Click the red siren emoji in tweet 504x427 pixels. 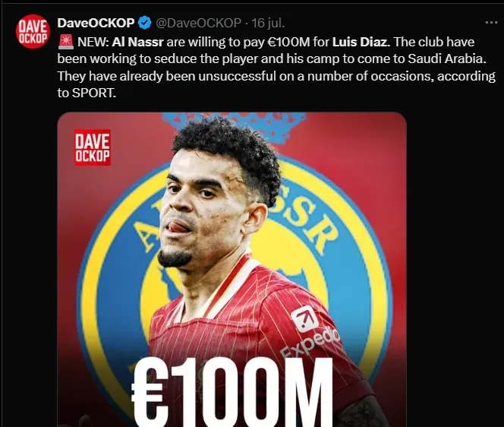click(x=66, y=42)
